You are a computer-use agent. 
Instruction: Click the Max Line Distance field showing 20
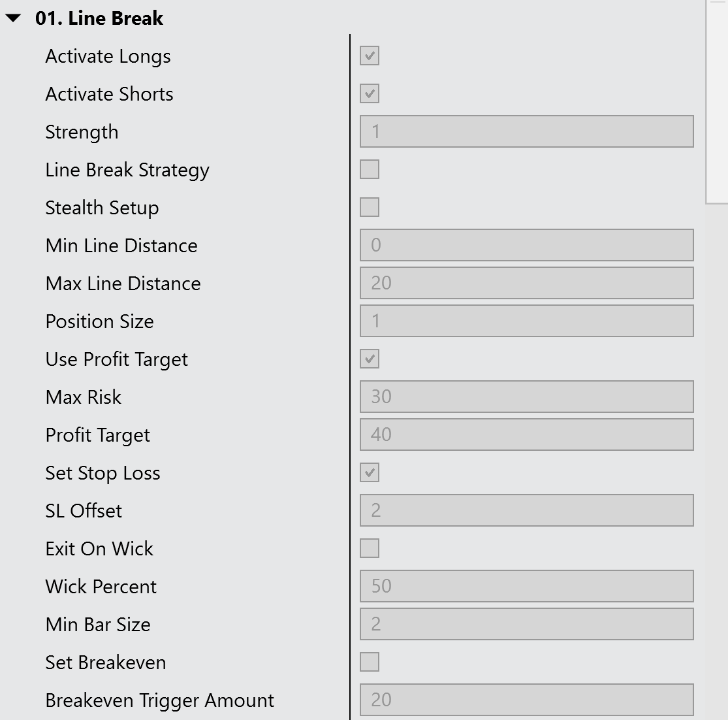526,283
